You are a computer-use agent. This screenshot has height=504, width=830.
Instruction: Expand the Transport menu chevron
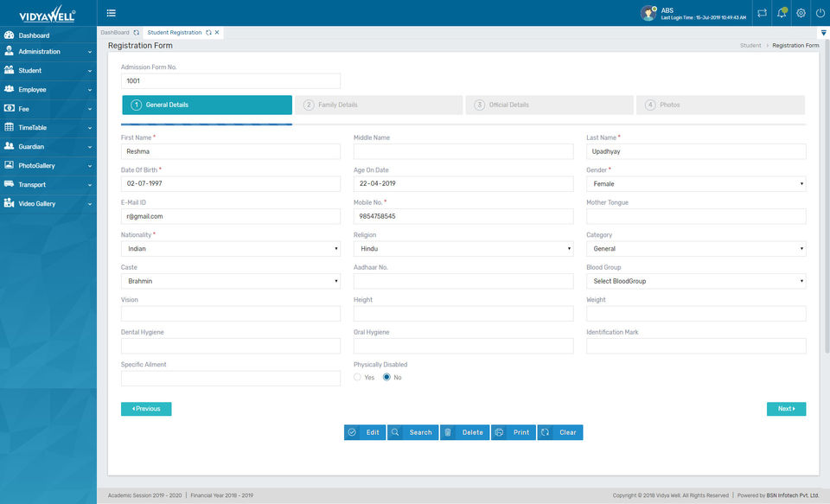click(89, 185)
